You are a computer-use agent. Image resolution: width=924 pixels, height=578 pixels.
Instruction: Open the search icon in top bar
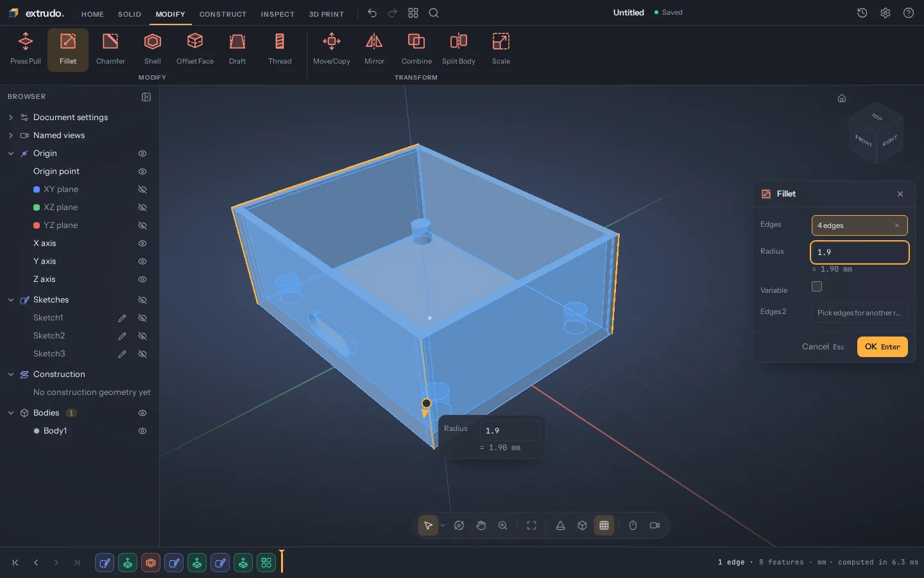click(x=434, y=13)
